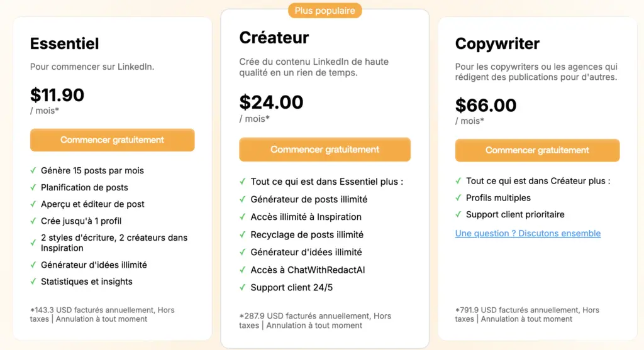
Task: Click the checkmark beside "Génère 15 posts par mois"
Action: (33, 170)
